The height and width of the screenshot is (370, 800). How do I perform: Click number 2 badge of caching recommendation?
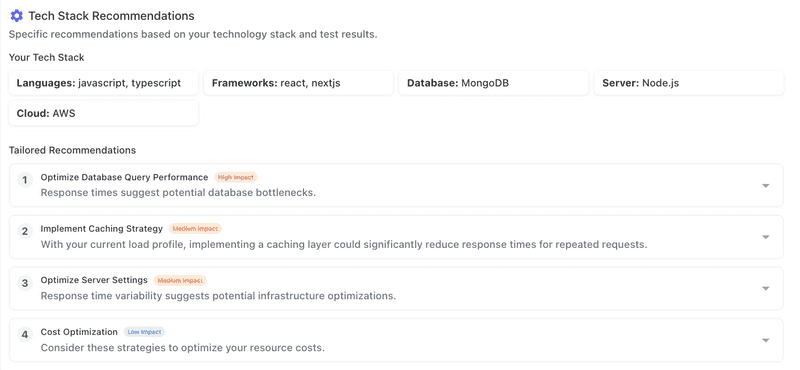coord(25,231)
